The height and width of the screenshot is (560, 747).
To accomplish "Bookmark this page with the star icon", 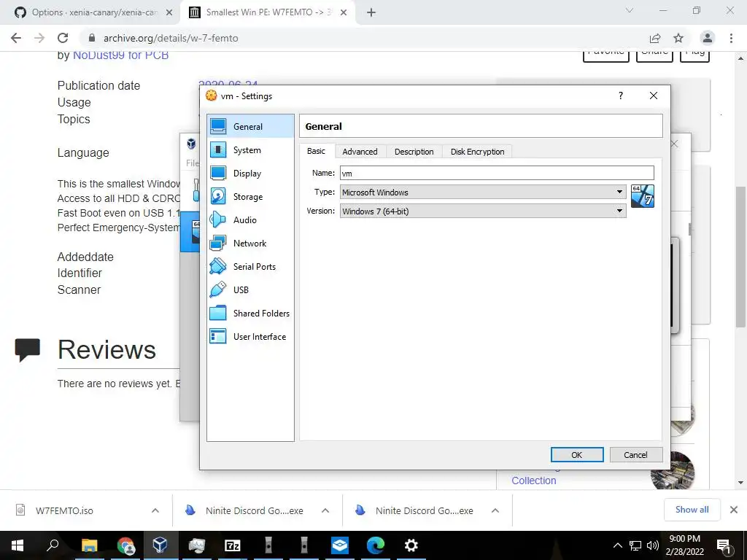I will tap(678, 38).
